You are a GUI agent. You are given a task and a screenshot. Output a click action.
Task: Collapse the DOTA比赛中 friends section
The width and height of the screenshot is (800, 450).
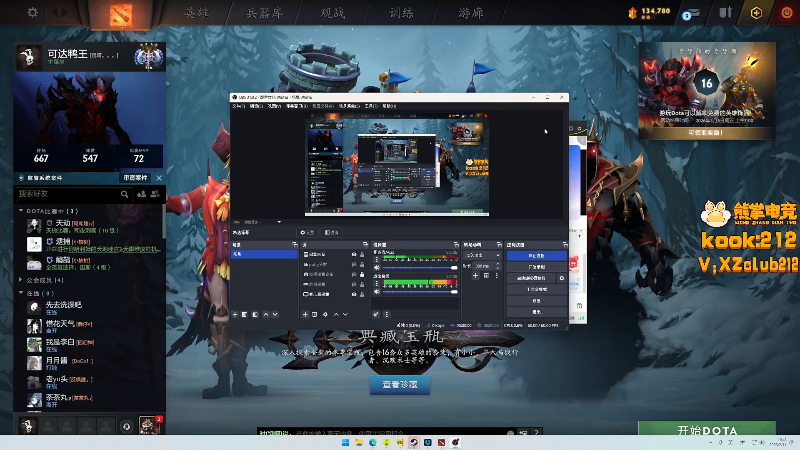[21, 210]
